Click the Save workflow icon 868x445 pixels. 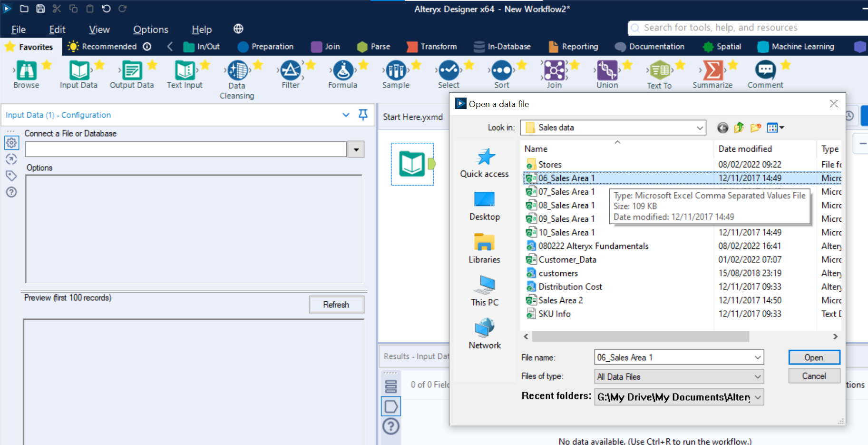40,9
